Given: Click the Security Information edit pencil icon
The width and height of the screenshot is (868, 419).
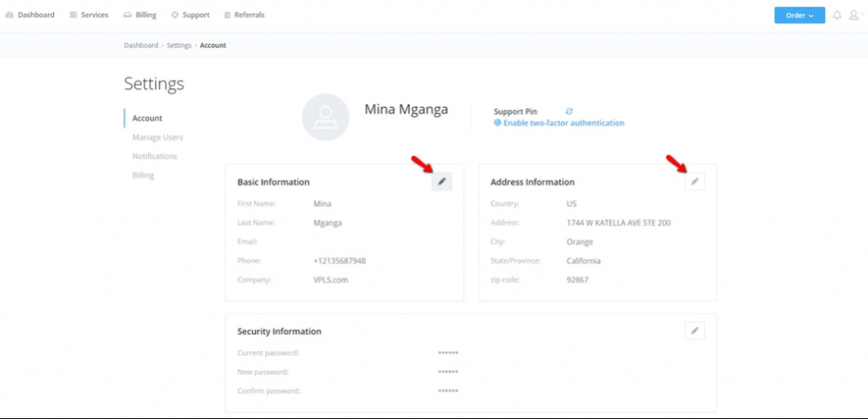Looking at the screenshot, I should pos(694,331).
